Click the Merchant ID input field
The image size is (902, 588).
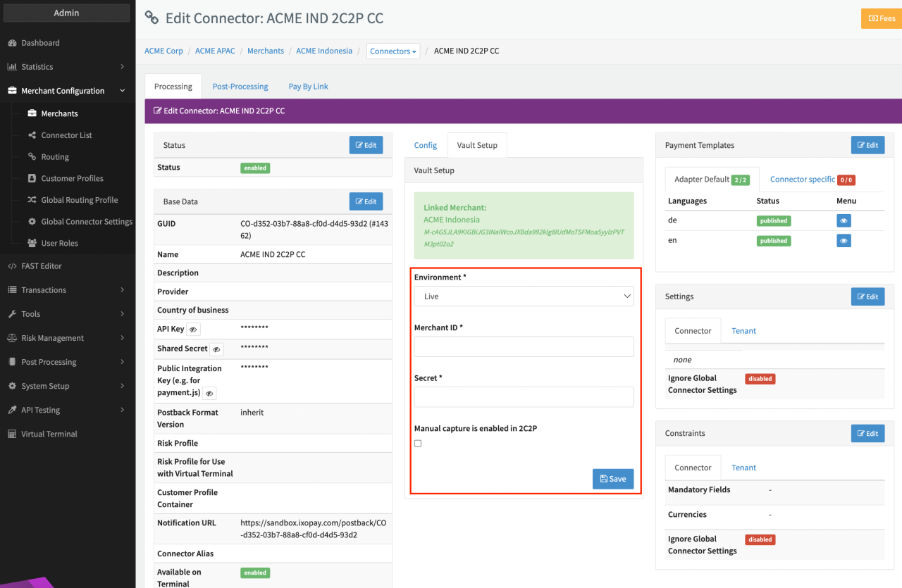tap(524, 346)
